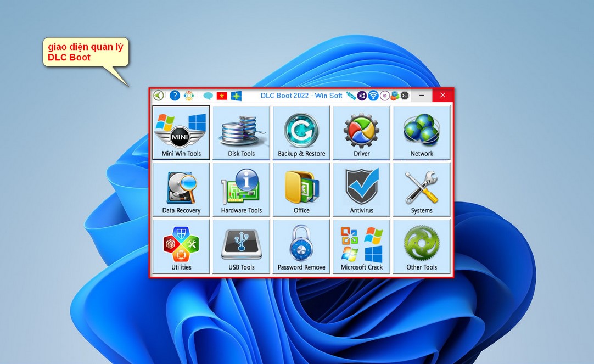Open the Microsoft Crack category
This screenshot has height=364, width=594.
361,246
